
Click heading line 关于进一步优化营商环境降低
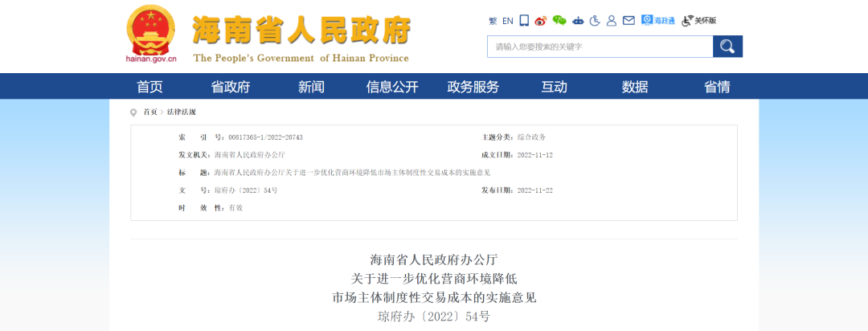pyautogui.click(x=434, y=279)
